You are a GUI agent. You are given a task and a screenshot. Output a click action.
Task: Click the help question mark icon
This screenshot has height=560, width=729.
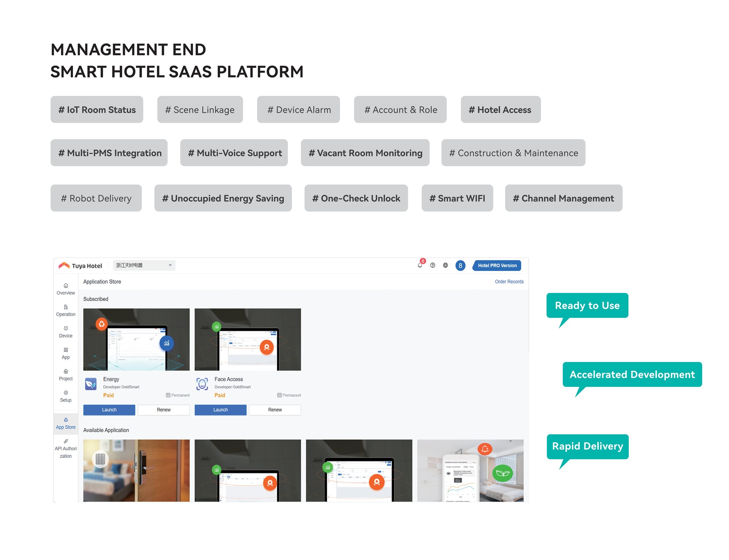click(432, 265)
